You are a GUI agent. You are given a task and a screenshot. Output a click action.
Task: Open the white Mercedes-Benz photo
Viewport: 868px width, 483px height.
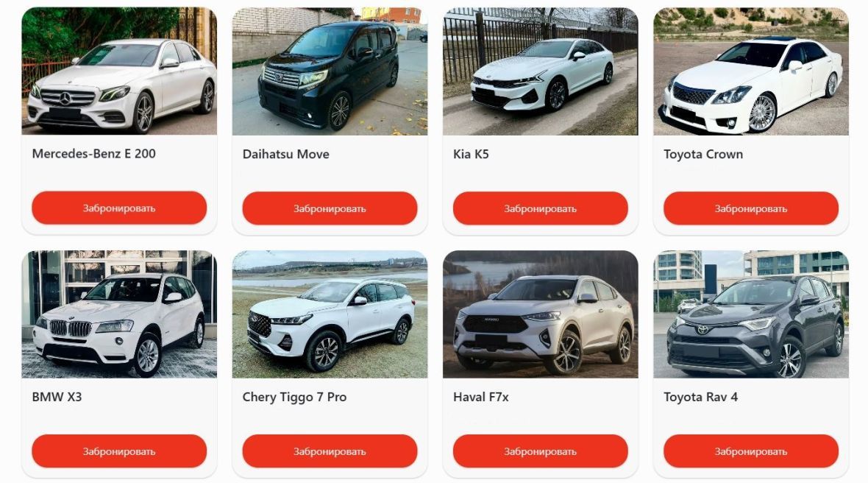tap(119, 71)
